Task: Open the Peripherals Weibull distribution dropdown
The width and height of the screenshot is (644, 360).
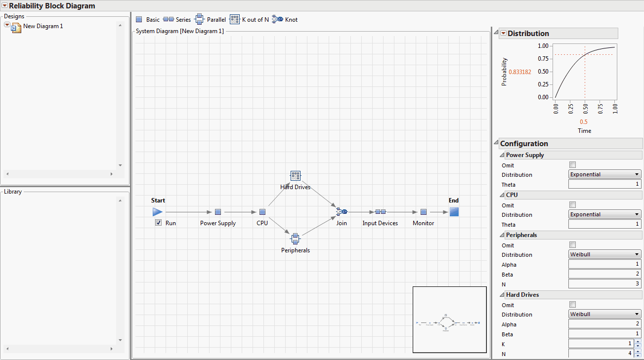Action: 604,254
